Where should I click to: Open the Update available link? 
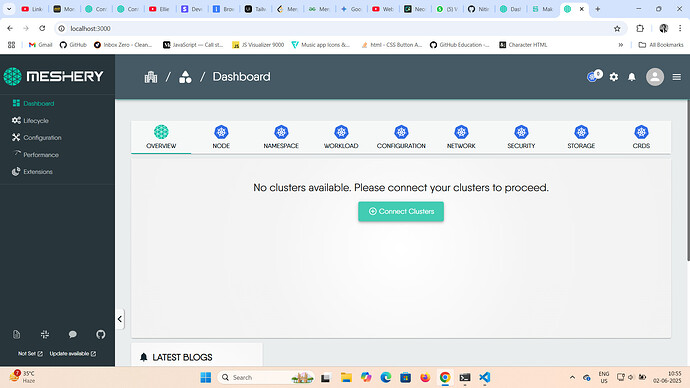point(73,354)
